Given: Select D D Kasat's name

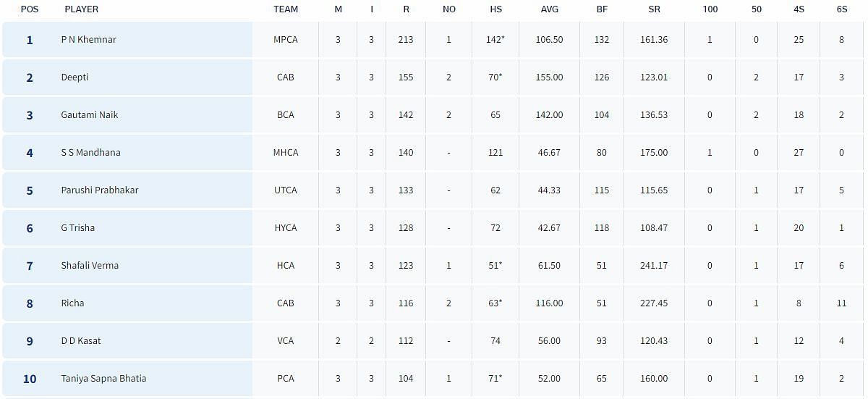Looking at the screenshot, I should (x=80, y=341).
